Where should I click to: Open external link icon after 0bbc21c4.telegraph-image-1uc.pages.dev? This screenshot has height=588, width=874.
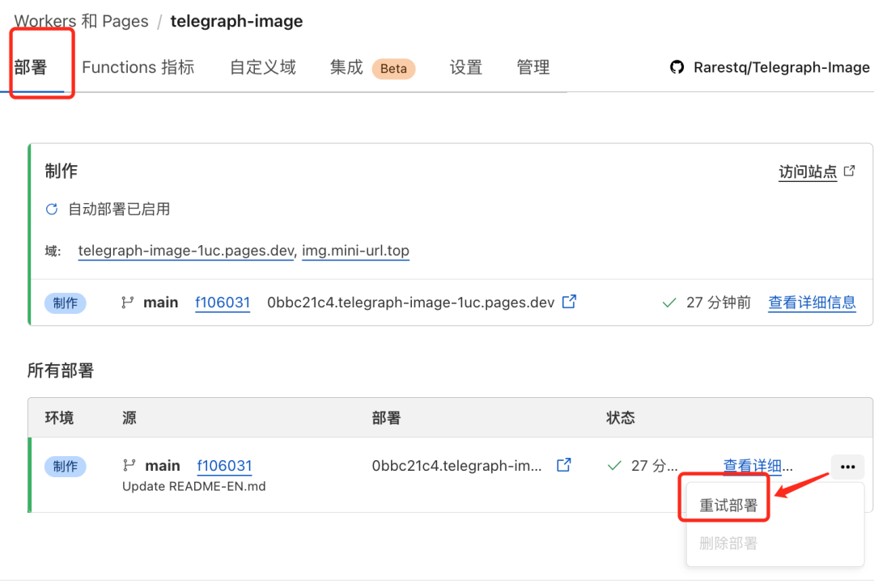point(569,302)
